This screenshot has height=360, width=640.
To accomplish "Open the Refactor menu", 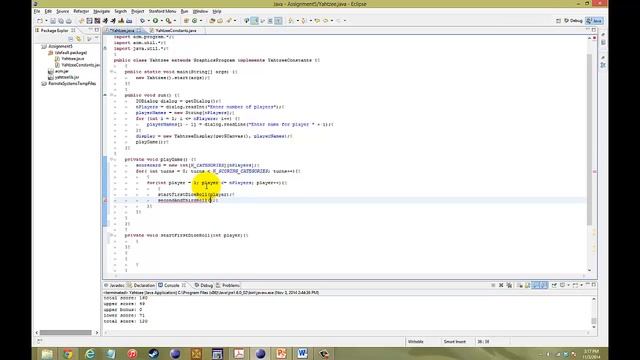I will (x=81, y=11).
